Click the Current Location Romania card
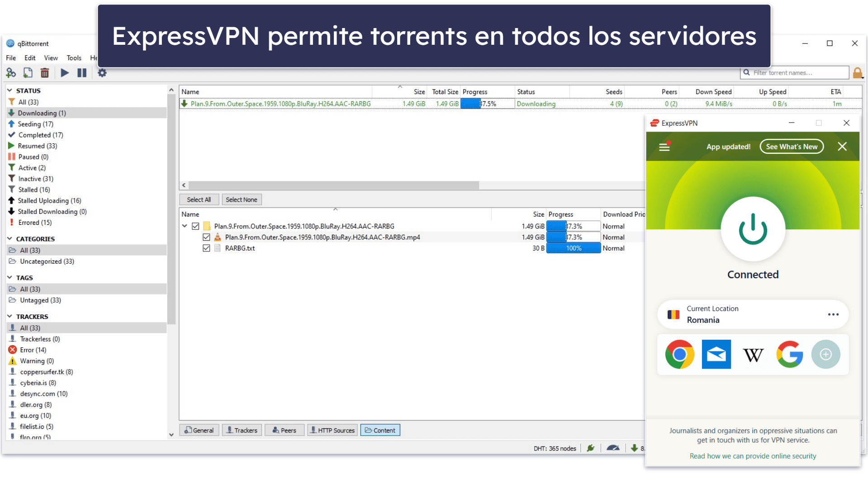 (x=753, y=314)
